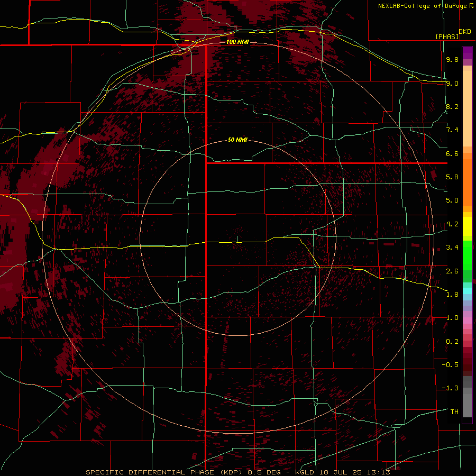Viewport: 476px width, 476px height.
Task: Click the 1.8 scale value
Action: [452, 295]
